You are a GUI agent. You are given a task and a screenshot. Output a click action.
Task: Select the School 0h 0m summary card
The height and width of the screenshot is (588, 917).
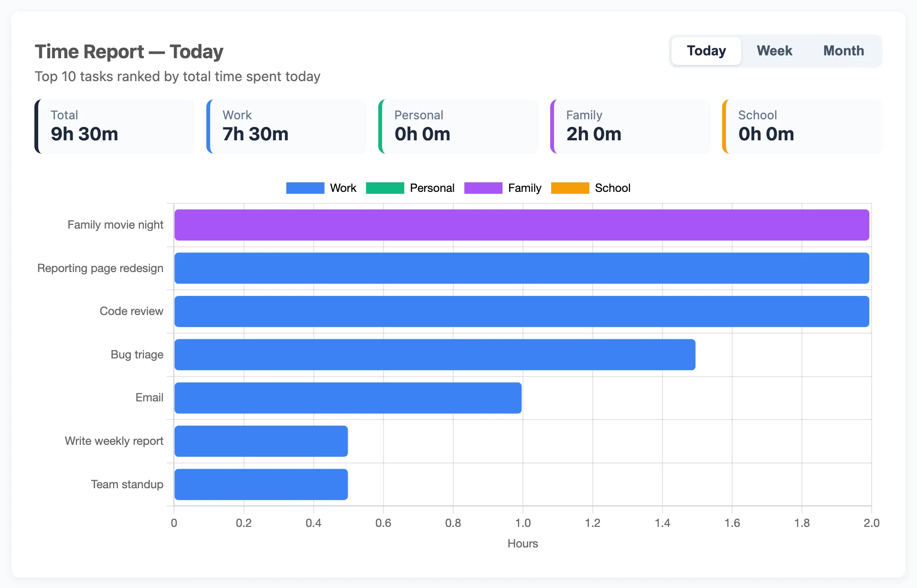coord(802,126)
